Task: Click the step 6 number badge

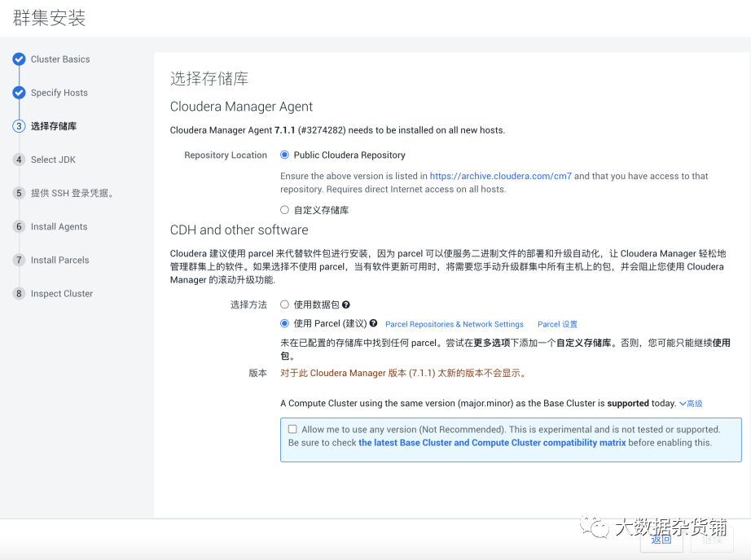Action: 19,227
